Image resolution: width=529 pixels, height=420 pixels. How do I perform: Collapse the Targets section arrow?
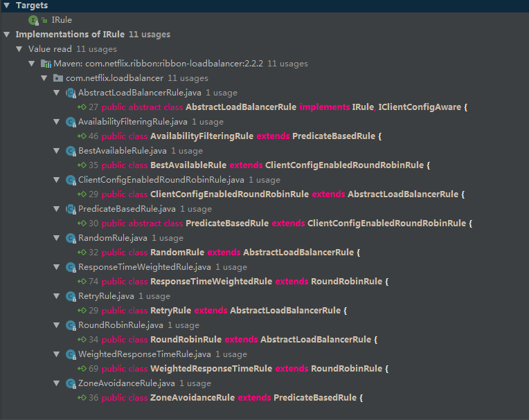pos(7,5)
